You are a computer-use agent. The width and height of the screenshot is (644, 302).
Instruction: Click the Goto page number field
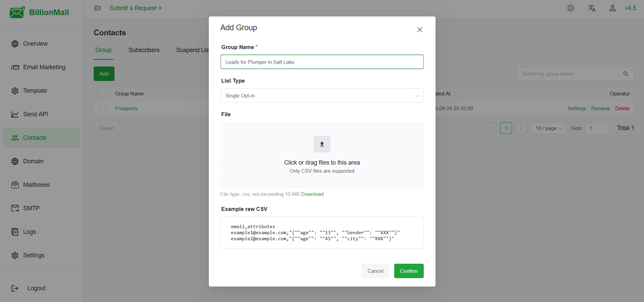(597, 128)
